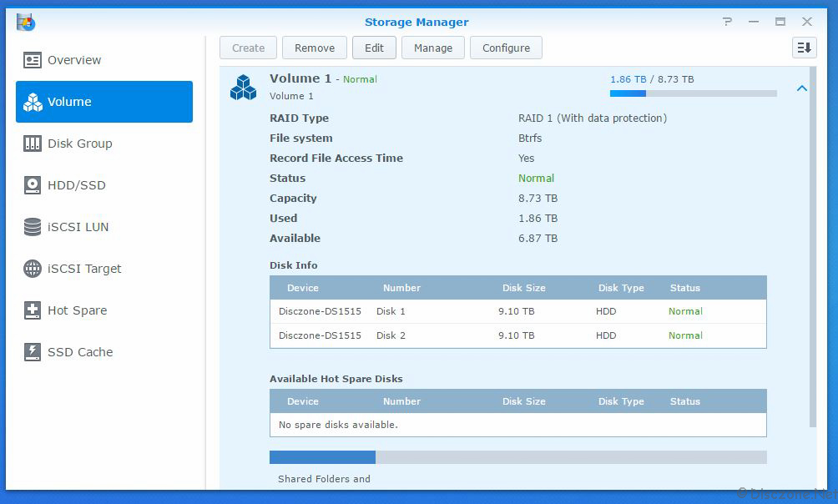
Task: Click the Disk Size header in Hot Spare table
Action: click(x=524, y=401)
